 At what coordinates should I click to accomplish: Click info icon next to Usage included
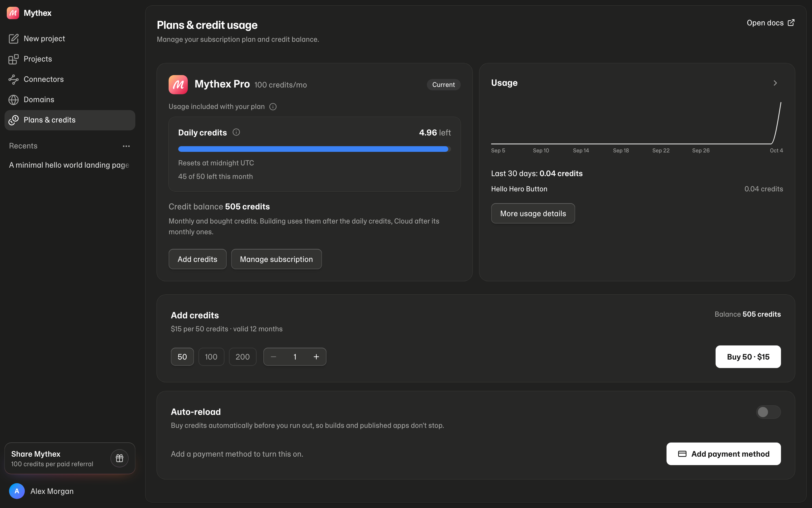(273, 107)
